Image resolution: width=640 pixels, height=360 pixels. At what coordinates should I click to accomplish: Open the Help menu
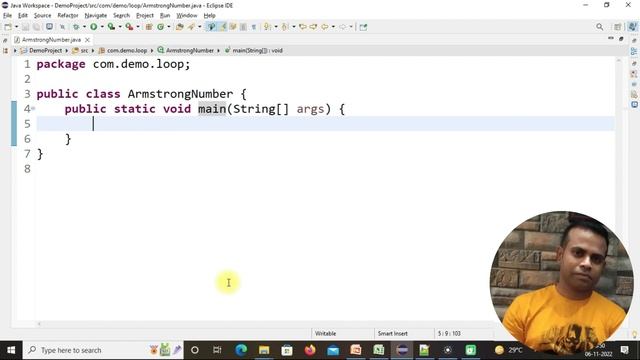tap(209, 16)
